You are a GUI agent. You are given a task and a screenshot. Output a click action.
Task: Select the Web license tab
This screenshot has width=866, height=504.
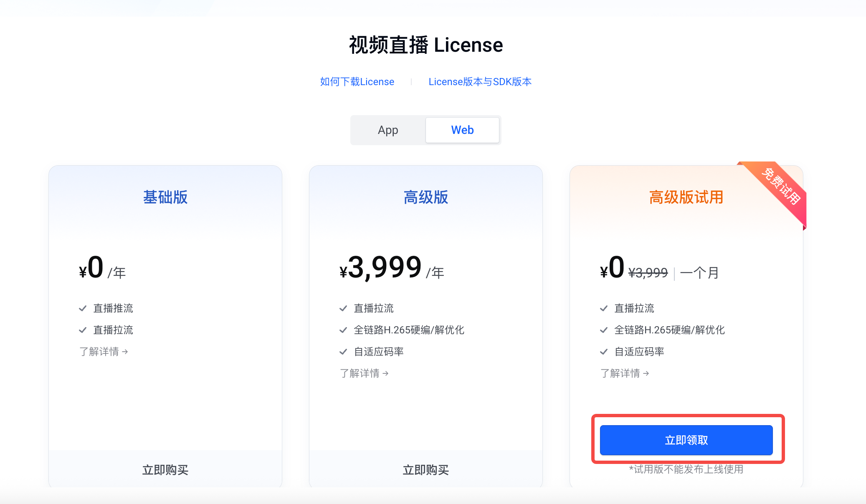coord(462,130)
